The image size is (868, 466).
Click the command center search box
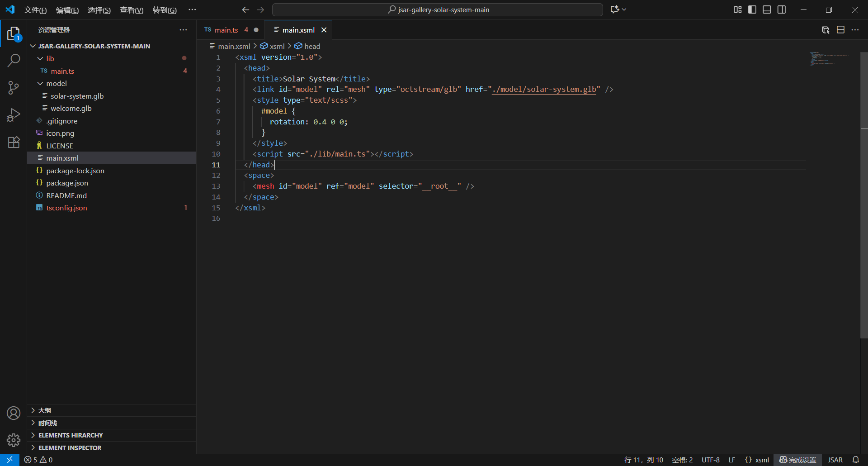[438, 10]
